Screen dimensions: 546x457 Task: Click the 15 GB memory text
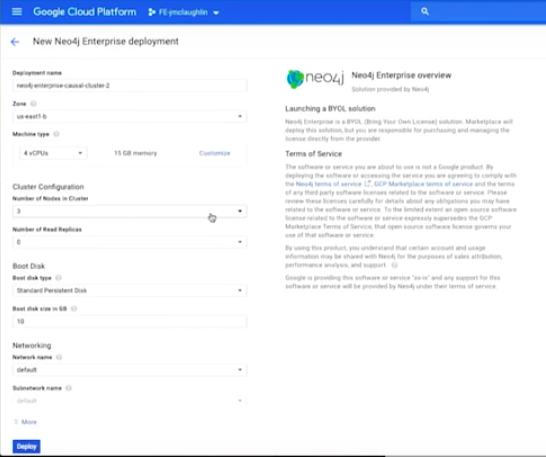click(x=135, y=153)
